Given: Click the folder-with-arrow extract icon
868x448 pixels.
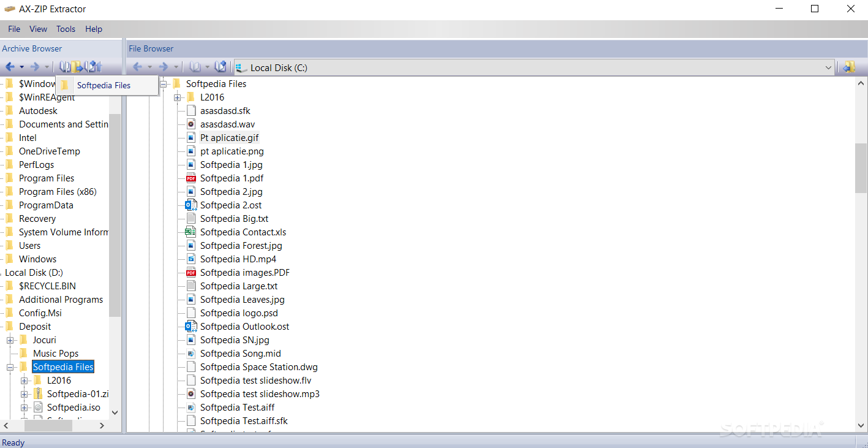Looking at the screenshot, I should pyautogui.click(x=77, y=67).
